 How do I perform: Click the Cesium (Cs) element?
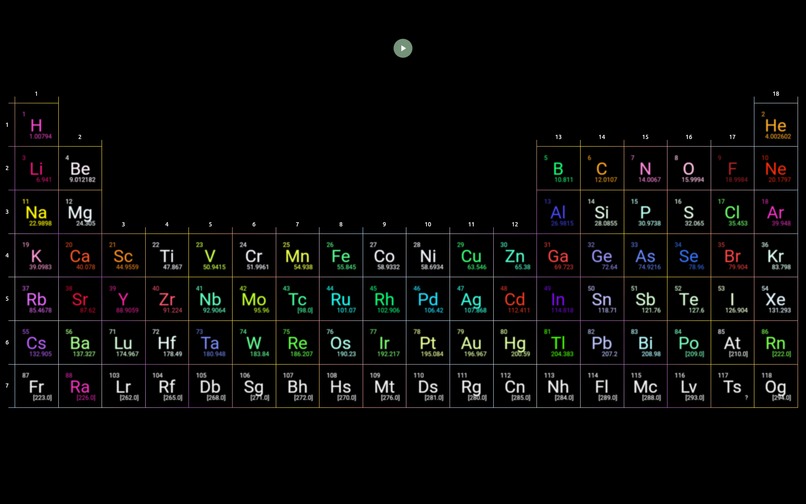click(x=36, y=343)
